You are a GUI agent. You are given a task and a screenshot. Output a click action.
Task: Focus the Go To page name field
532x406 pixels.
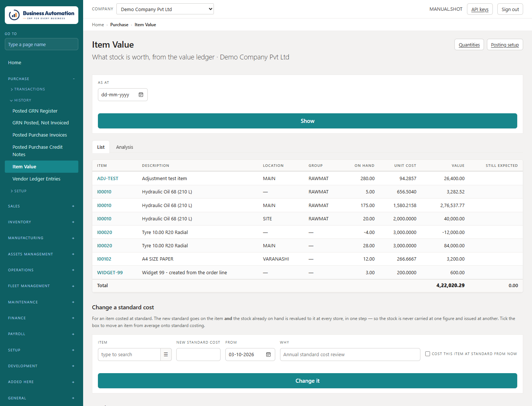pos(41,44)
